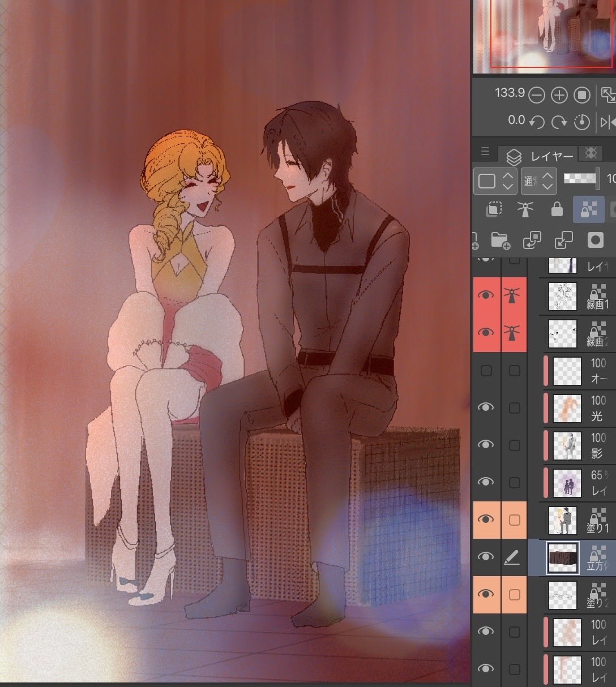616x687 pixels.
Task: Show the hidden オー layer
Action: [486, 371]
